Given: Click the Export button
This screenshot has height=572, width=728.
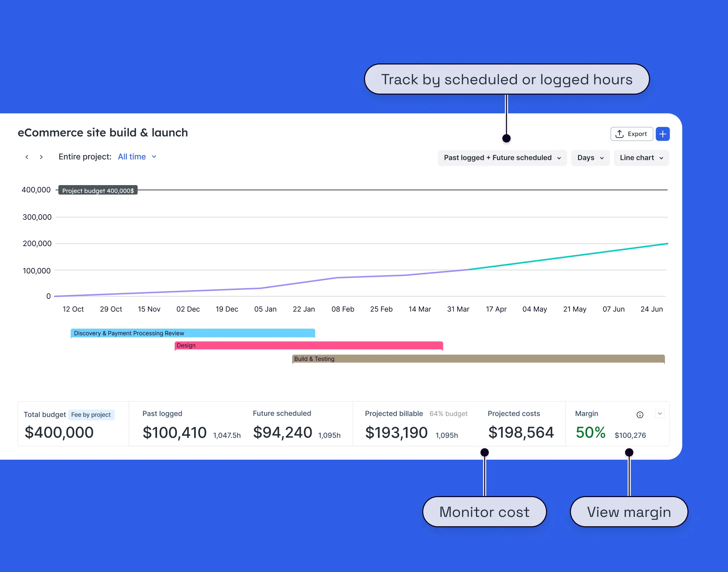Looking at the screenshot, I should [x=632, y=134].
